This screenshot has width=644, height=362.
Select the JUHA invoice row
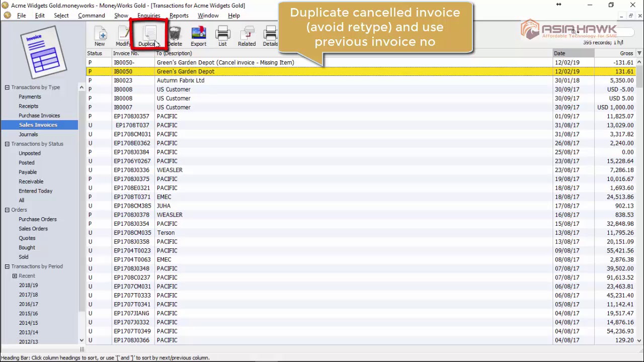[360, 206]
